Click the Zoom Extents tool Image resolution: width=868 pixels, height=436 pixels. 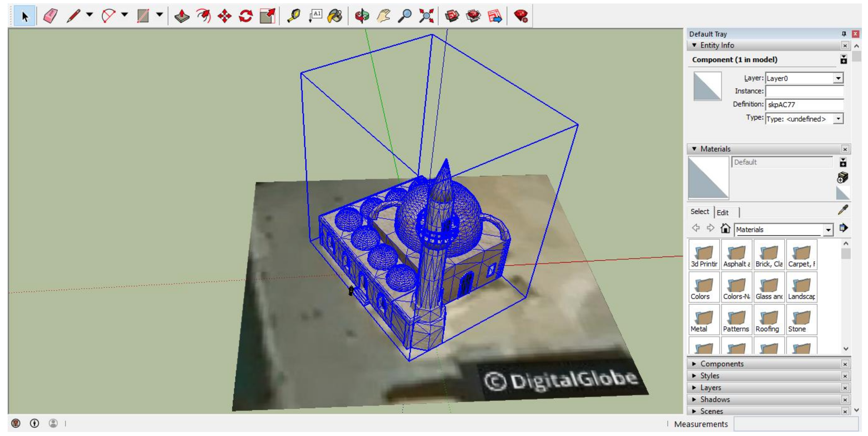point(426,16)
